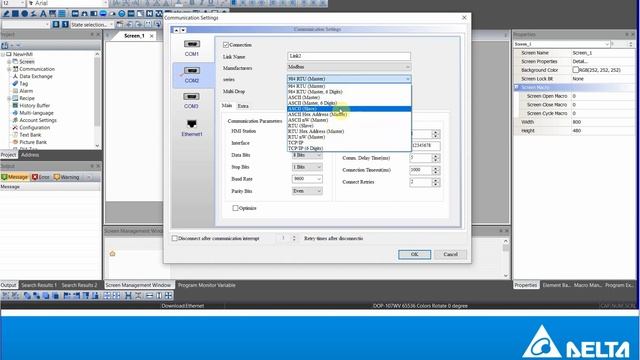The height and width of the screenshot is (360, 640).
Task: Increase the Connect Retries stepper
Action: [x=436, y=180]
